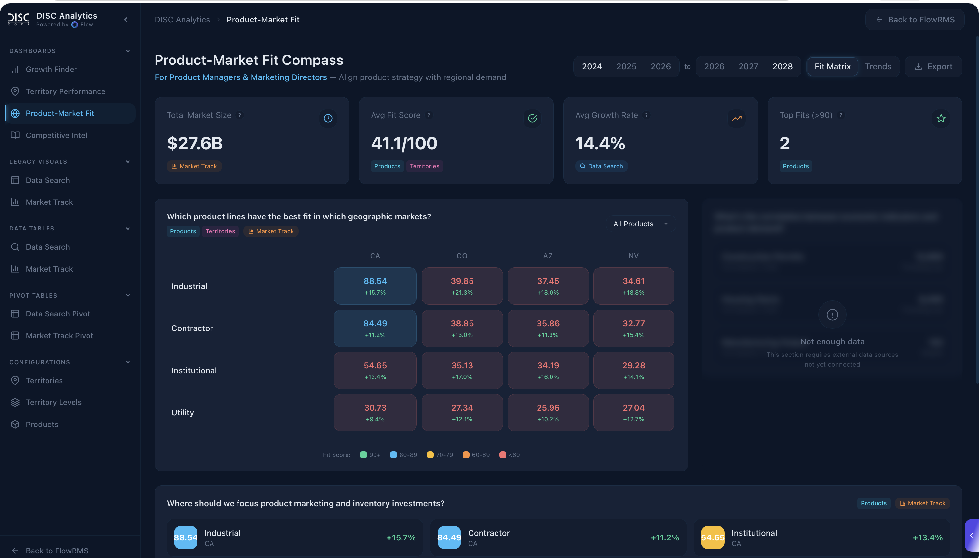The height and width of the screenshot is (558, 980).
Task: Select 2025 as the start year
Action: pyautogui.click(x=626, y=66)
